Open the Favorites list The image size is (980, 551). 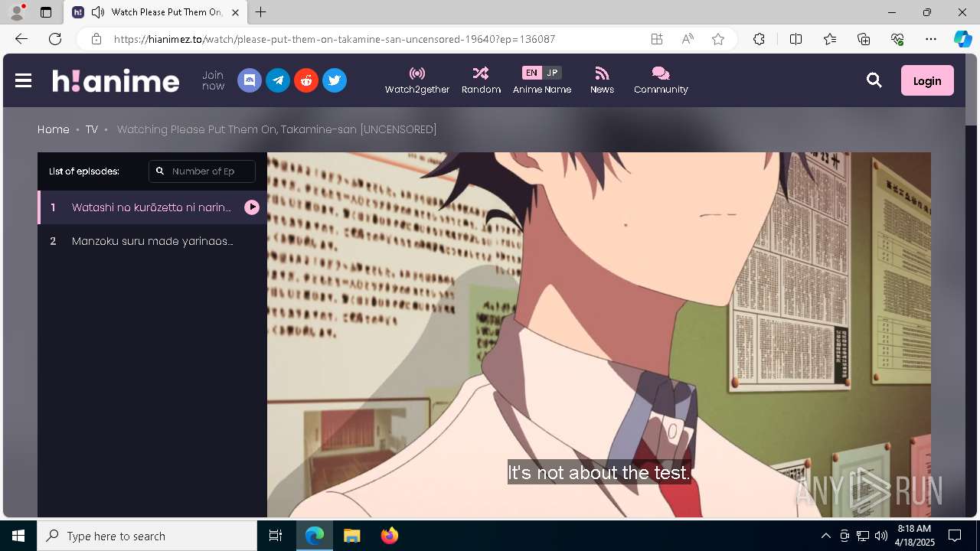tap(830, 39)
